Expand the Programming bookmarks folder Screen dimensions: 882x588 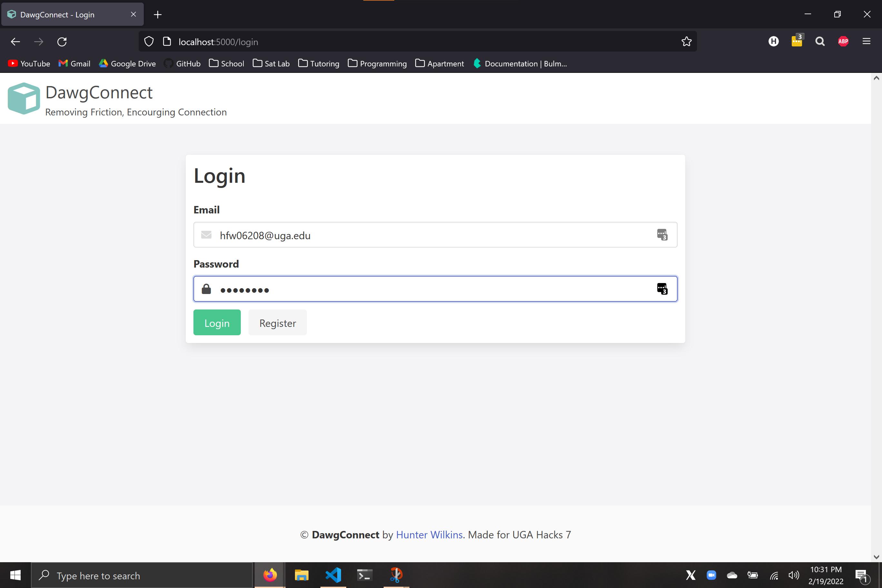377,64
